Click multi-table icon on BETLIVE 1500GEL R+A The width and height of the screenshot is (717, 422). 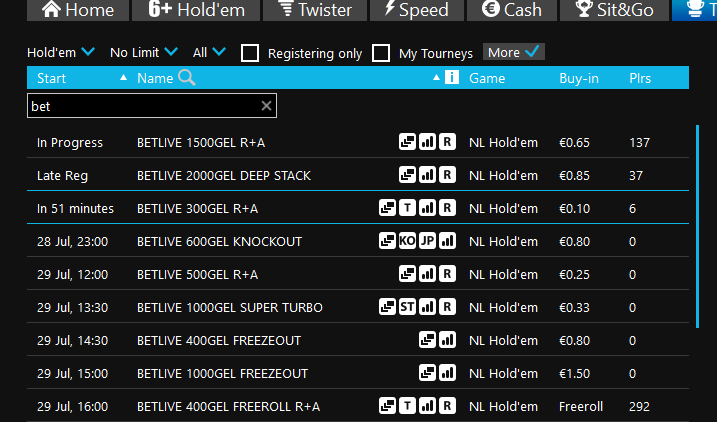click(x=407, y=142)
